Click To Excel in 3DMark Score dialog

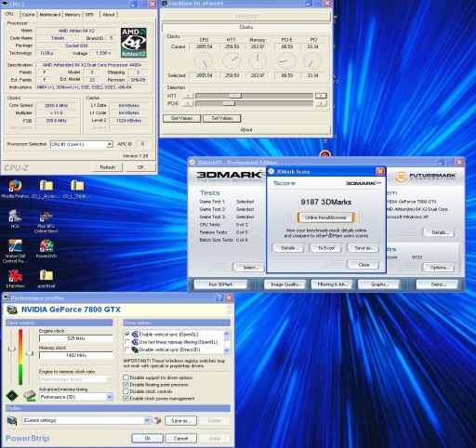(x=326, y=248)
